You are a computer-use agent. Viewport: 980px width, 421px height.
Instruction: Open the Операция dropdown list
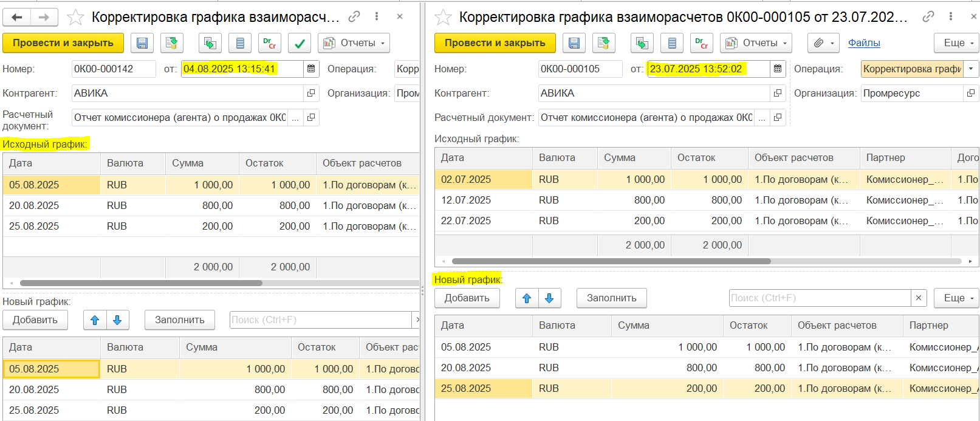971,69
